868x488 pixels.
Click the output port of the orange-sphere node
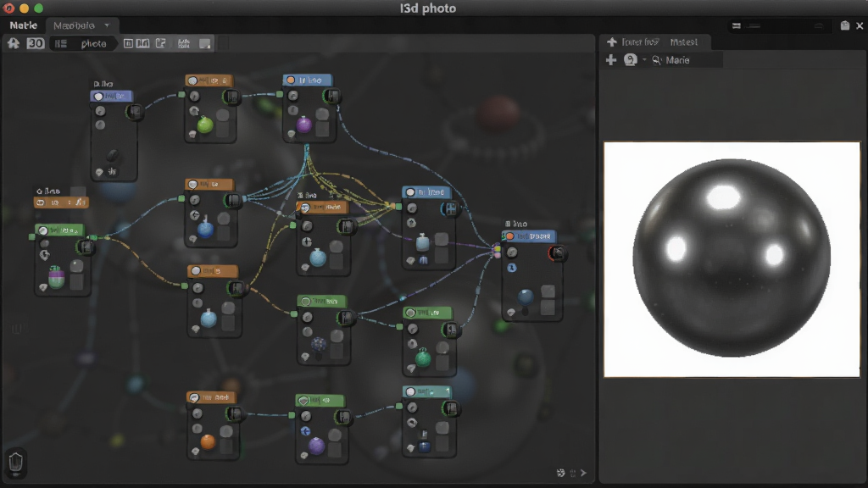[234, 413]
